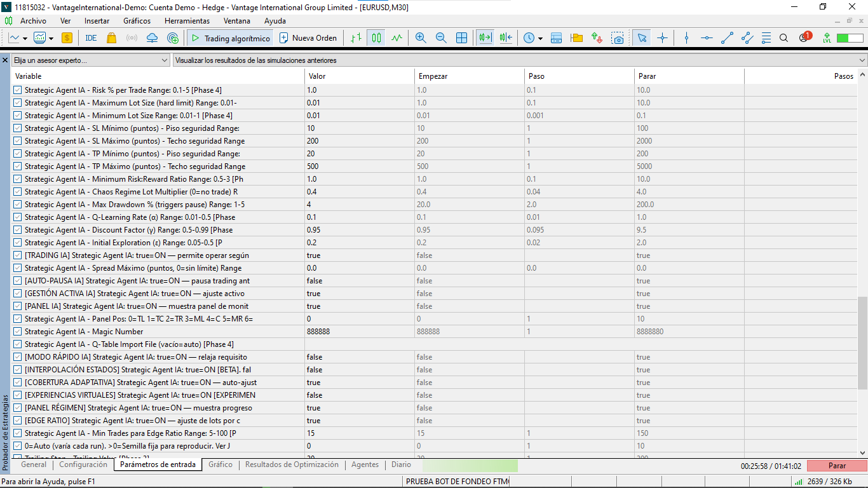Viewport: 868px width, 488px height.
Task: Switch chart to candlesticks view
Action: [377, 38]
